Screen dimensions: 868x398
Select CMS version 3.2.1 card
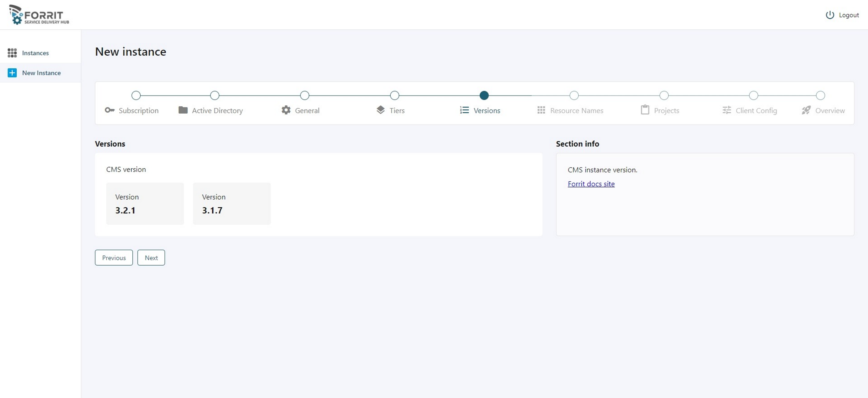145,203
